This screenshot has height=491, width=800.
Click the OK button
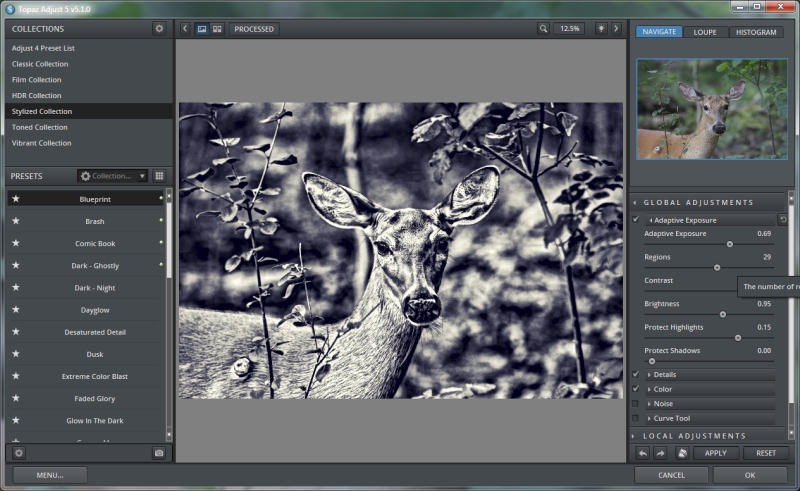749,475
